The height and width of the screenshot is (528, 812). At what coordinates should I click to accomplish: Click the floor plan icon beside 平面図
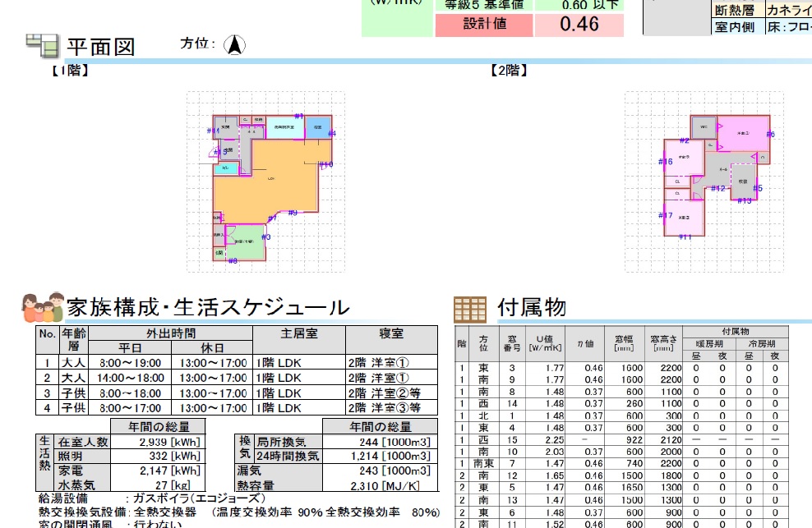click(x=42, y=45)
